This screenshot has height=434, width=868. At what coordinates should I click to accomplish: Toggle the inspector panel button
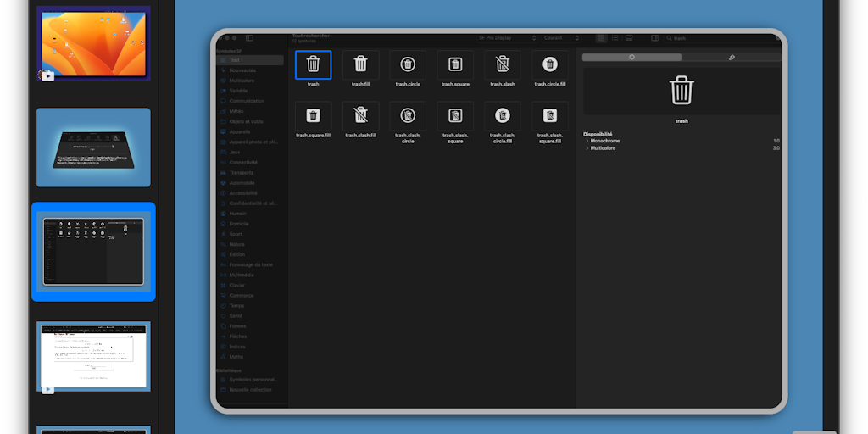click(x=654, y=38)
